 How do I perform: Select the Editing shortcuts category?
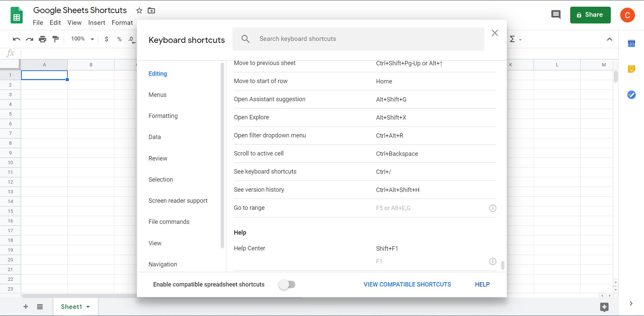[158, 74]
